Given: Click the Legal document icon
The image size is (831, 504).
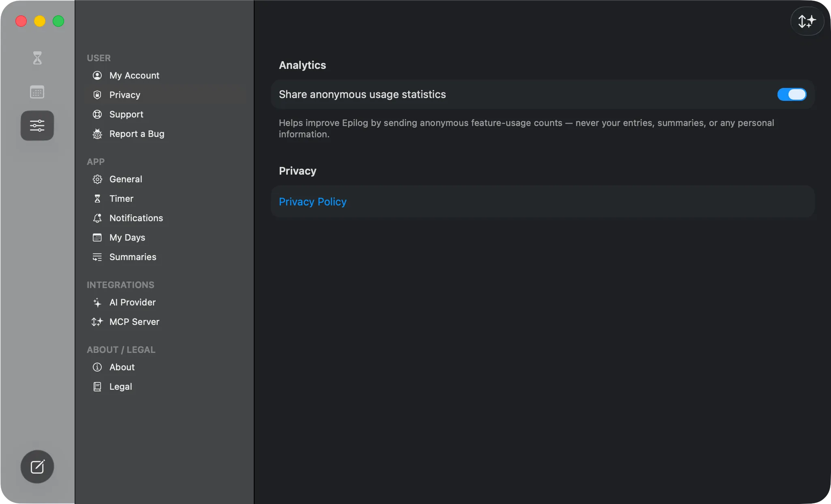Looking at the screenshot, I should (97, 387).
